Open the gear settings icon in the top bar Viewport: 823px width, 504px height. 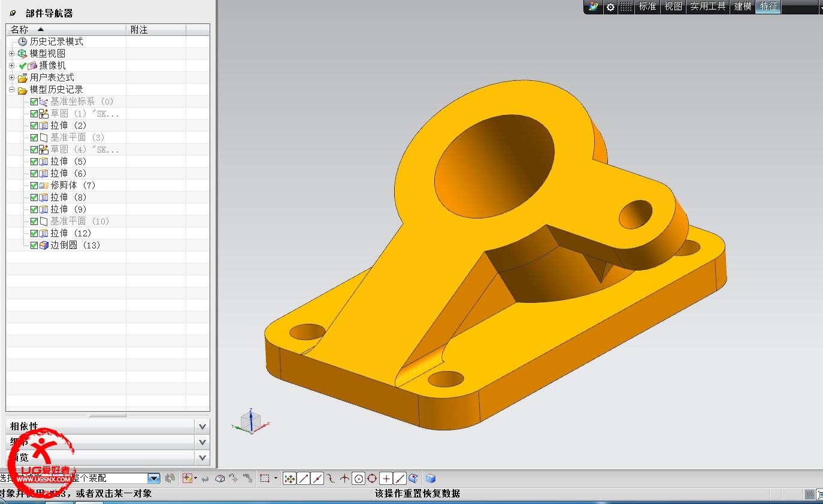[x=610, y=7]
